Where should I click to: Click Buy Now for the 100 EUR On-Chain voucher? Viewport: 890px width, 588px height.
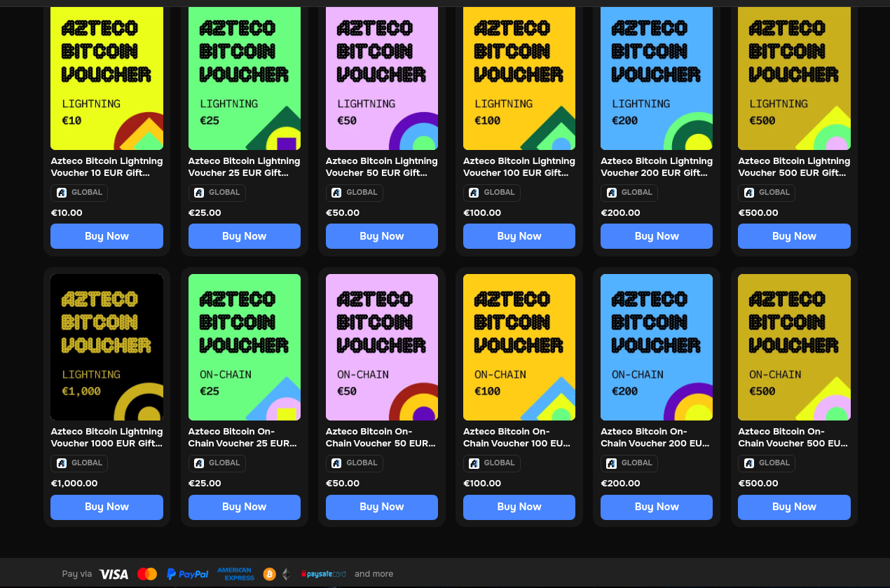click(x=519, y=507)
